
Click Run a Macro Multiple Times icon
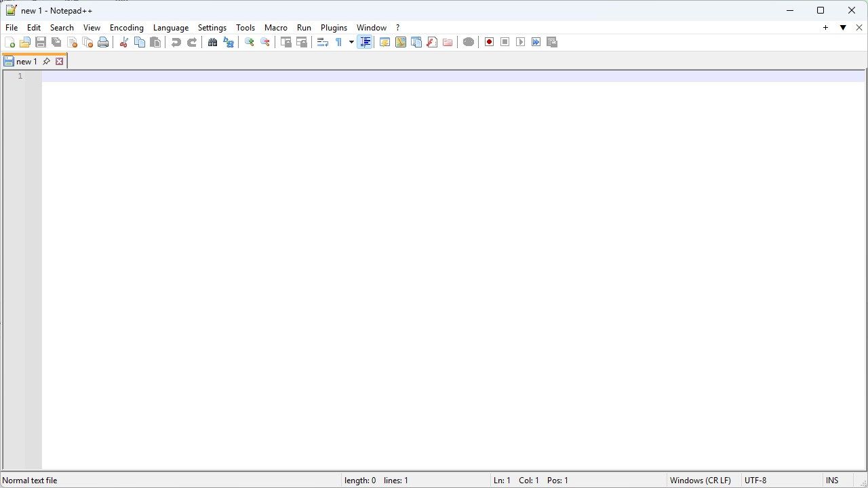tap(536, 42)
